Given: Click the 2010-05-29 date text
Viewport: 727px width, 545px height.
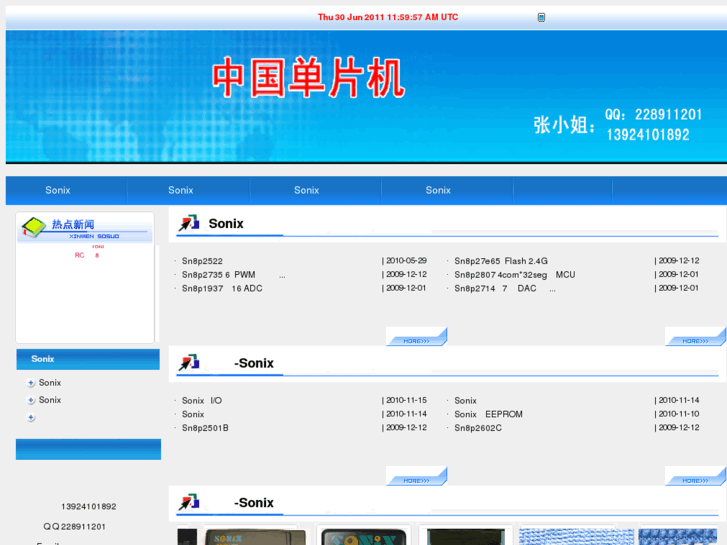Looking at the screenshot, I should (x=406, y=261).
